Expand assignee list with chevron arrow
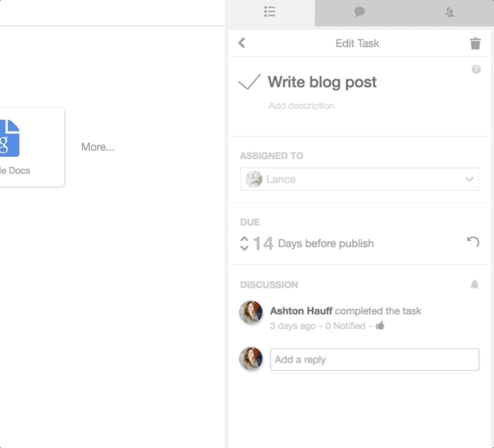 click(469, 179)
